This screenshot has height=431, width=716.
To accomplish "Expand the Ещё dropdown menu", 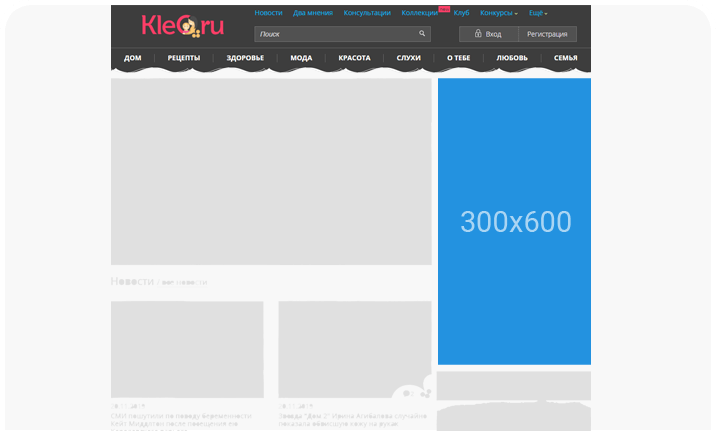I will point(538,13).
